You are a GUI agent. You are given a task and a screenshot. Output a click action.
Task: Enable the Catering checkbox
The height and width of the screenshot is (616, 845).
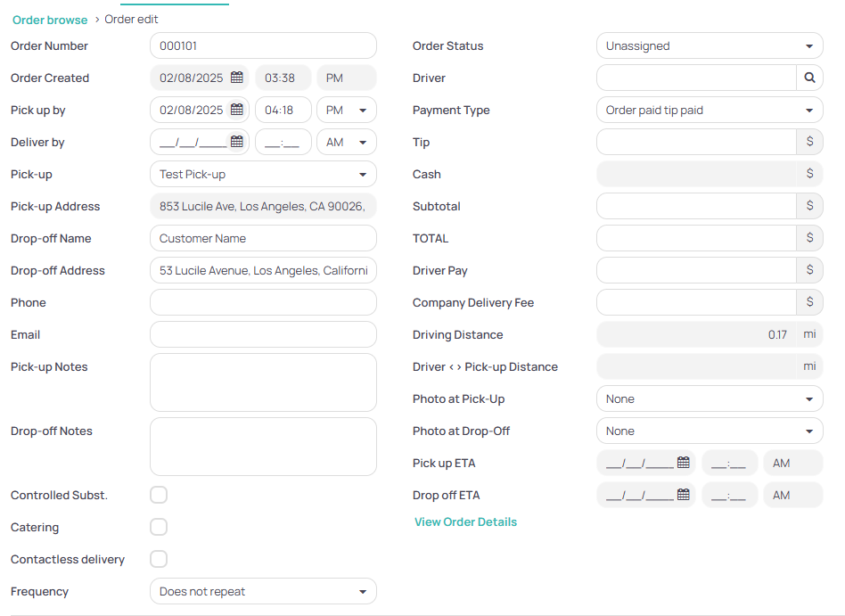pos(159,527)
